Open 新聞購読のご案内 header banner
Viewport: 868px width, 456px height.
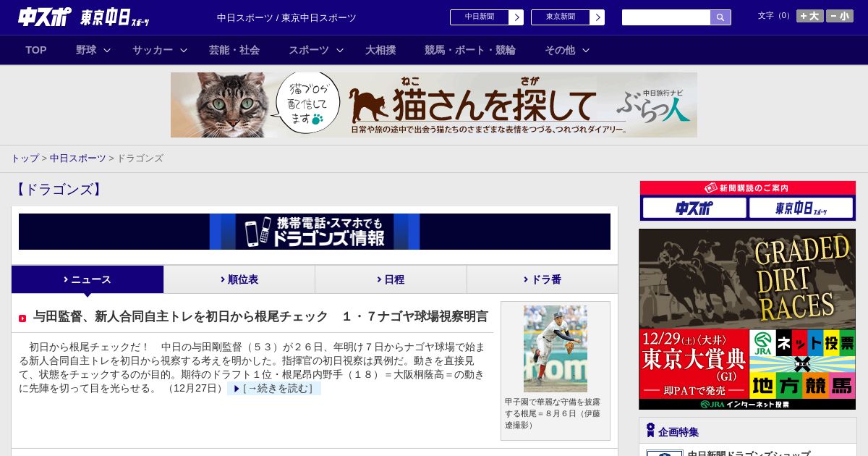(x=748, y=188)
